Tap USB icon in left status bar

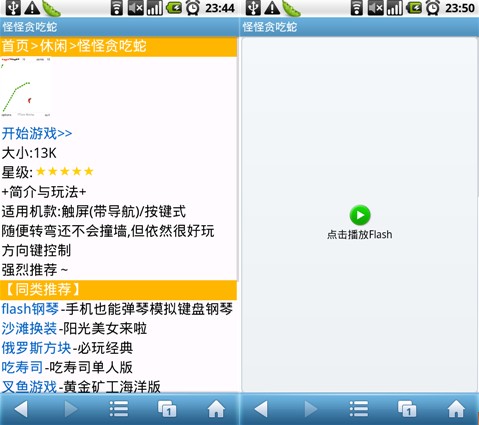click(13, 8)
